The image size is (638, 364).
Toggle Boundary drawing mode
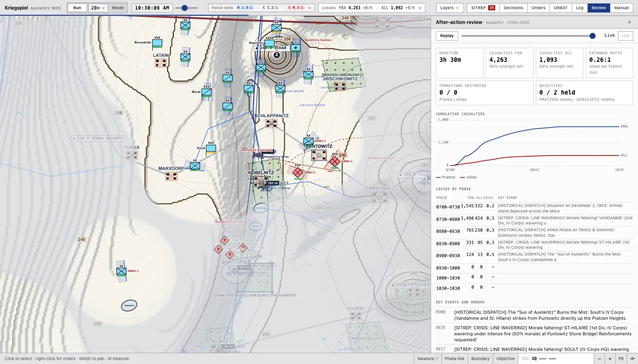[x=480, y=358]
